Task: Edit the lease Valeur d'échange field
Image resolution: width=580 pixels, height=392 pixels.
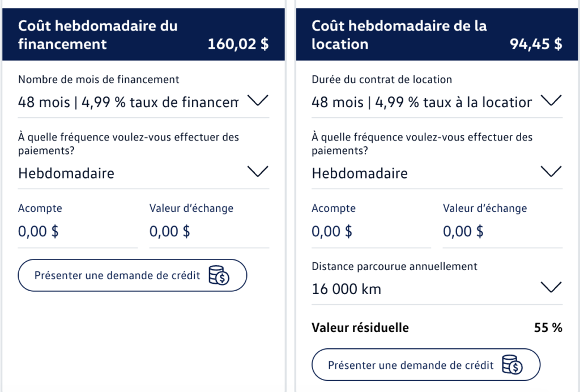Action: pyautogui.click(x=502, y=232)
